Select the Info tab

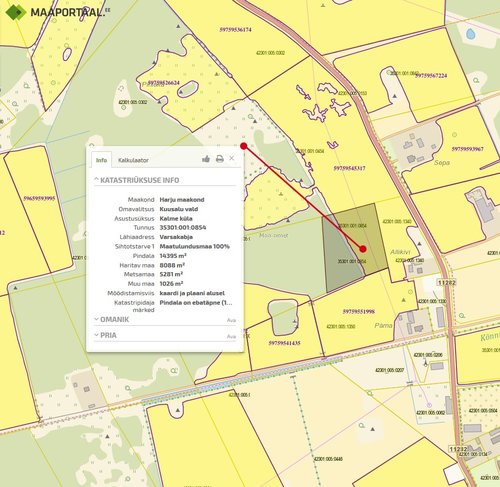(101, 160)
